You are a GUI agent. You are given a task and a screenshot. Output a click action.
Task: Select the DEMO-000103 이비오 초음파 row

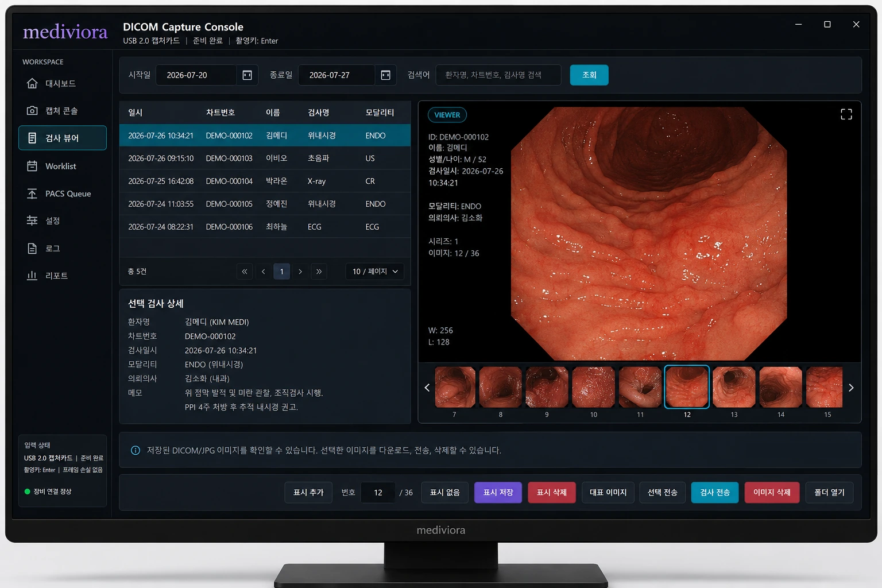tap(265, 158)
